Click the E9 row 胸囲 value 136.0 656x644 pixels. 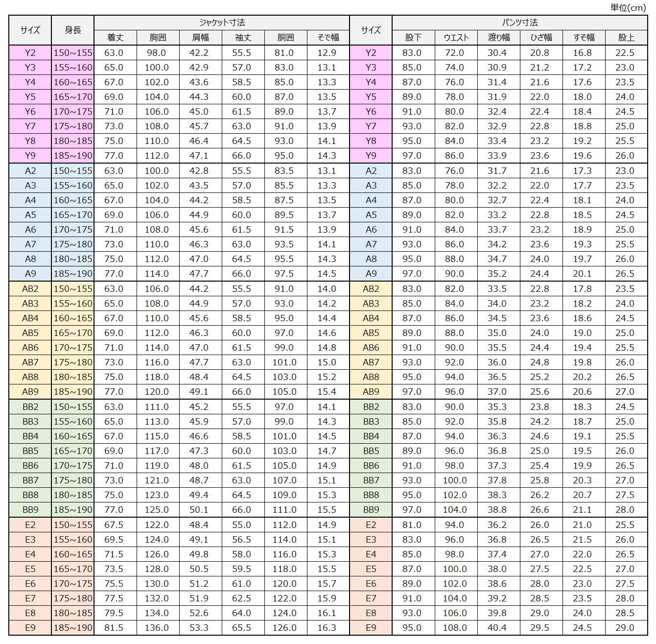pyautogui.click(x=157, y=628)
